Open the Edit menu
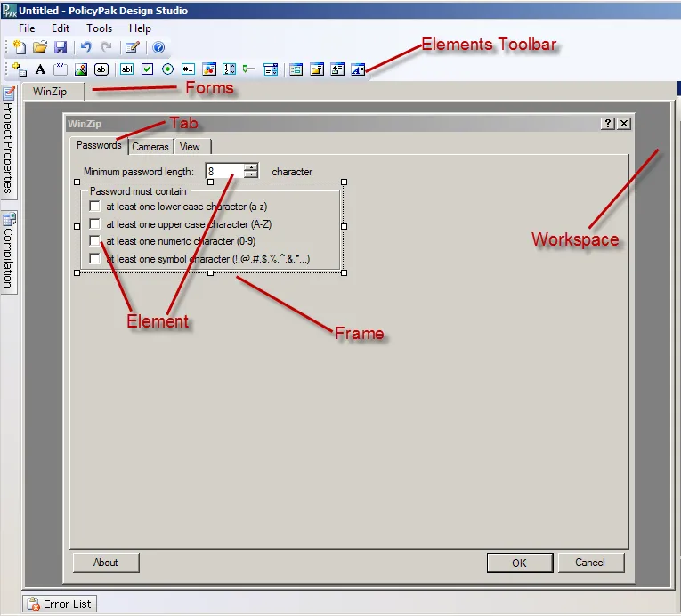Screen dimensions: 681x616 click(x=61, y=28)
